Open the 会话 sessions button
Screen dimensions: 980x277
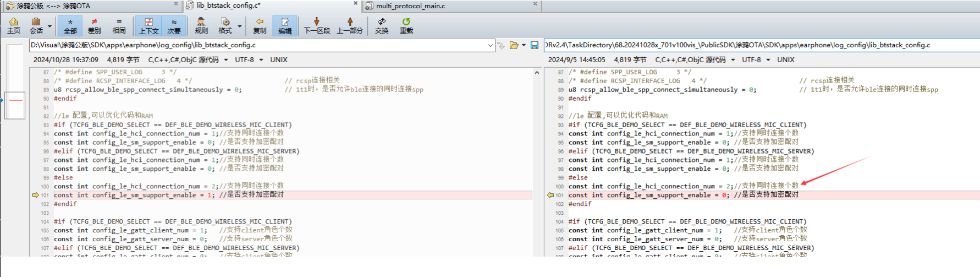click(36, 26)
